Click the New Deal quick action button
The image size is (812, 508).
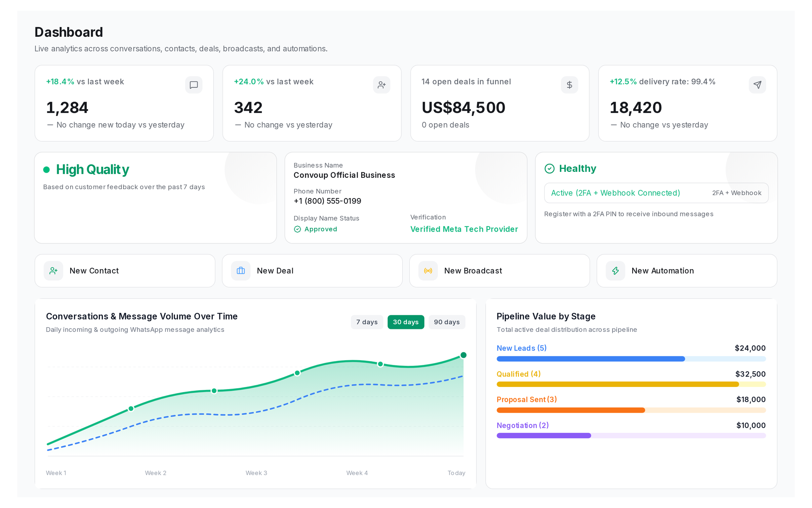coord(312,271)
